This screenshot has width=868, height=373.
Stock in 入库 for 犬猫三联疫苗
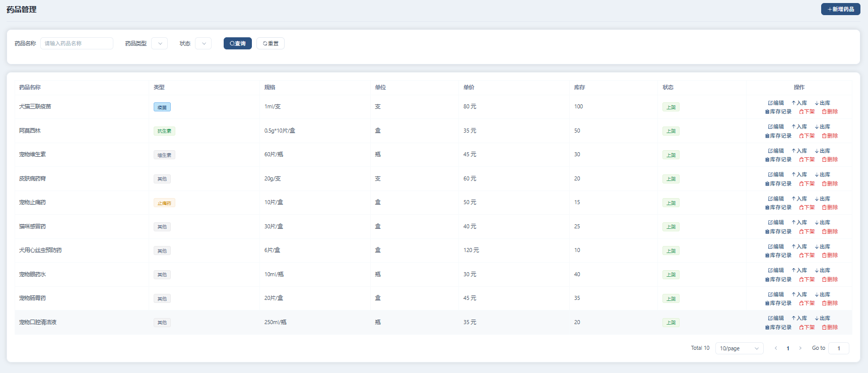point(799,103)
